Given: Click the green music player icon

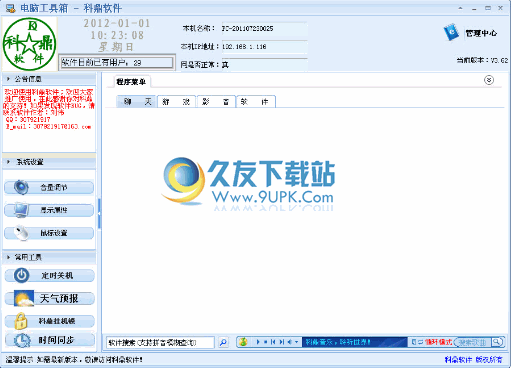Looking at the screenshot, I should [x=243, y=342].
